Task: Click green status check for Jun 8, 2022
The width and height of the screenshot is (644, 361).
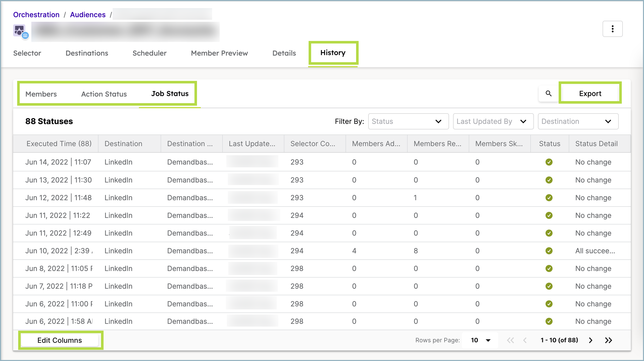Action: [x=549, y=268]
